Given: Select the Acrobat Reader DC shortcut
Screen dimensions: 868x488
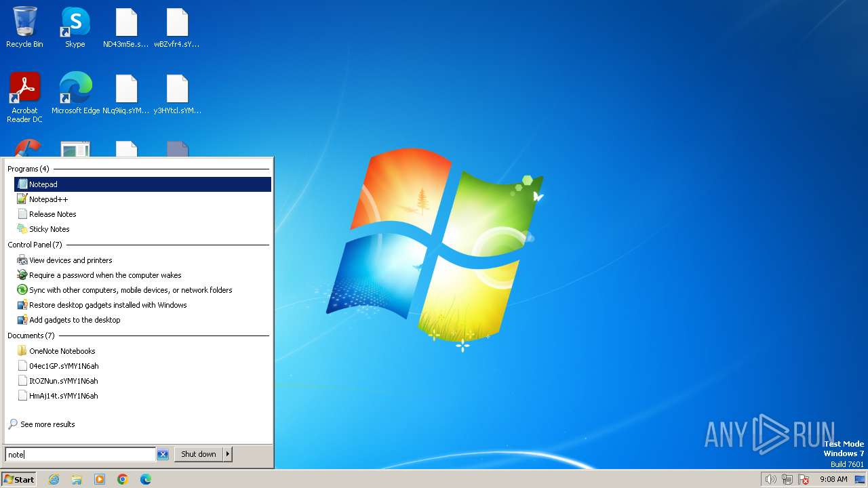Looking at the screenshot, I should point(24,98).
